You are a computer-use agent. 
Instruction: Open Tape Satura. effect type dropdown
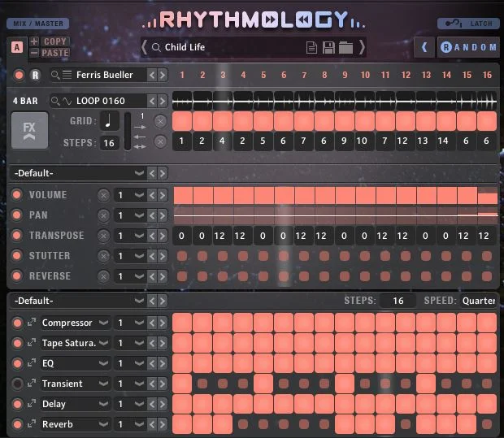click(76, 343)
